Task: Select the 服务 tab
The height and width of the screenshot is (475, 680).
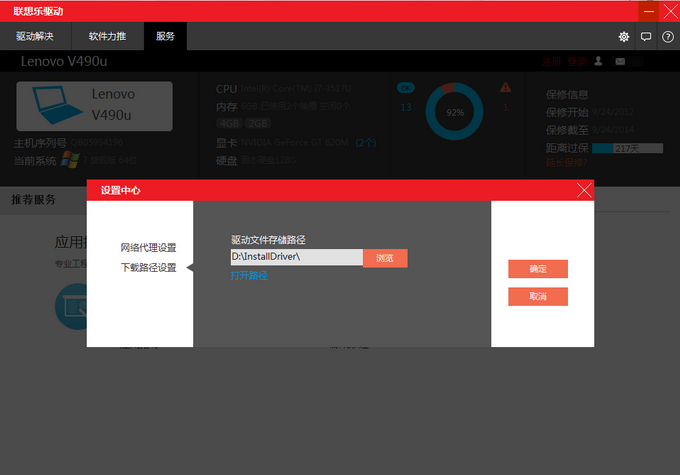Action: (165, 36)
